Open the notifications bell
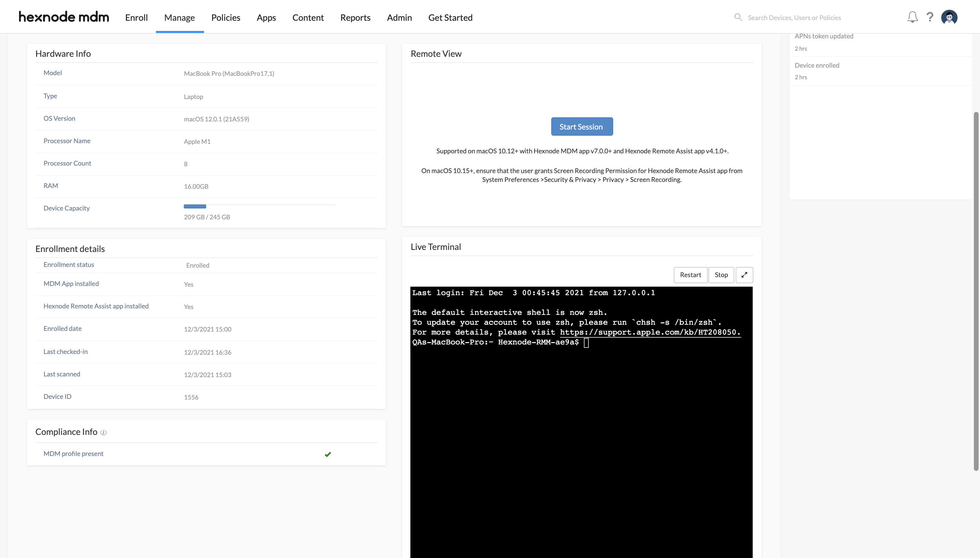 [913, 17]
